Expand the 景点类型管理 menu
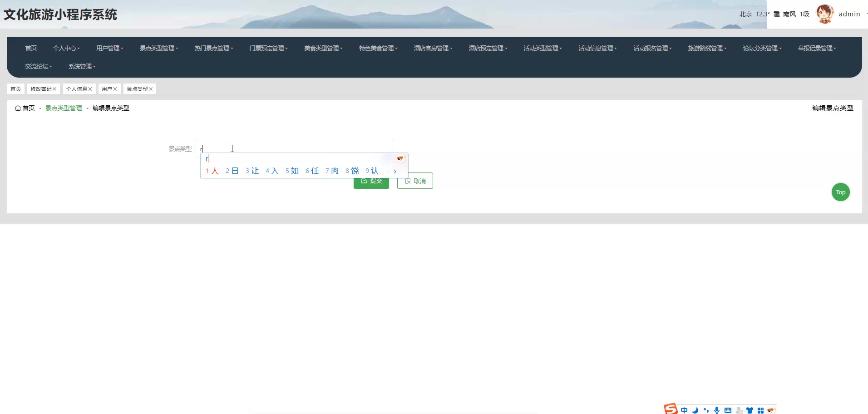 [x=159, y=48]
